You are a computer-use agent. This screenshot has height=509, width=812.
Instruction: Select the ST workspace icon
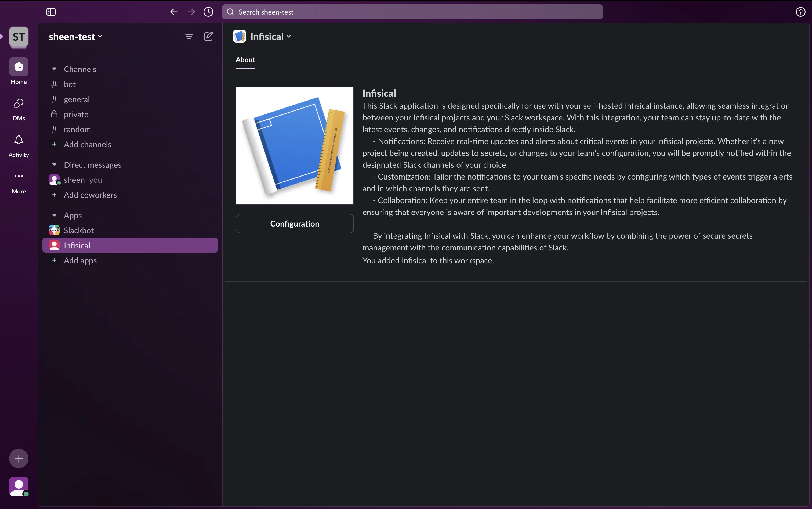pyautogui.click(x=19, y=37)
